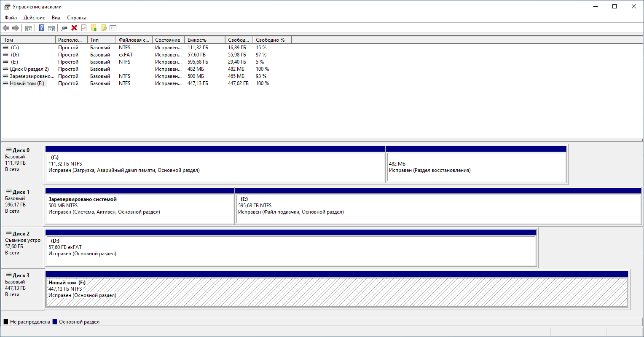Toggle the show/hide action pane icon
The width and height of the screenshot is (644, 337).
point(51,28)
